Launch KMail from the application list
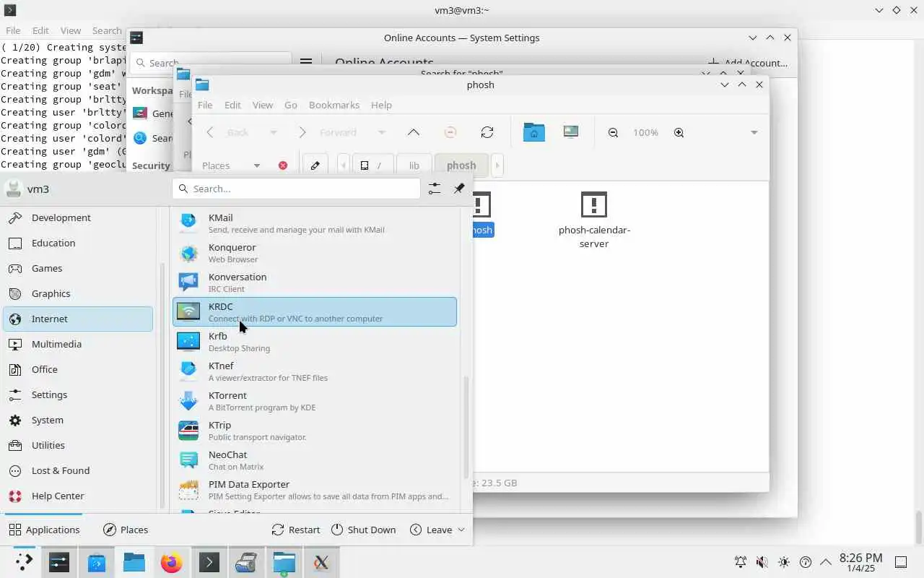 (315, 223)
